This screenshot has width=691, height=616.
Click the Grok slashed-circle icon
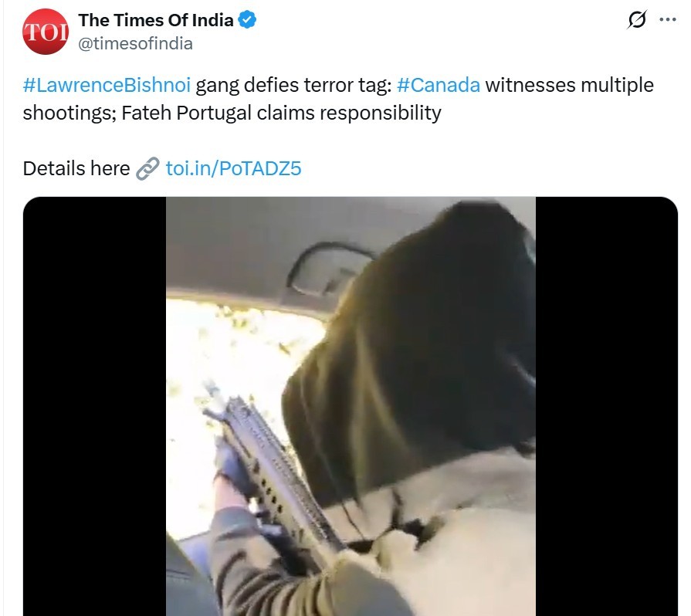pos(636,20)
